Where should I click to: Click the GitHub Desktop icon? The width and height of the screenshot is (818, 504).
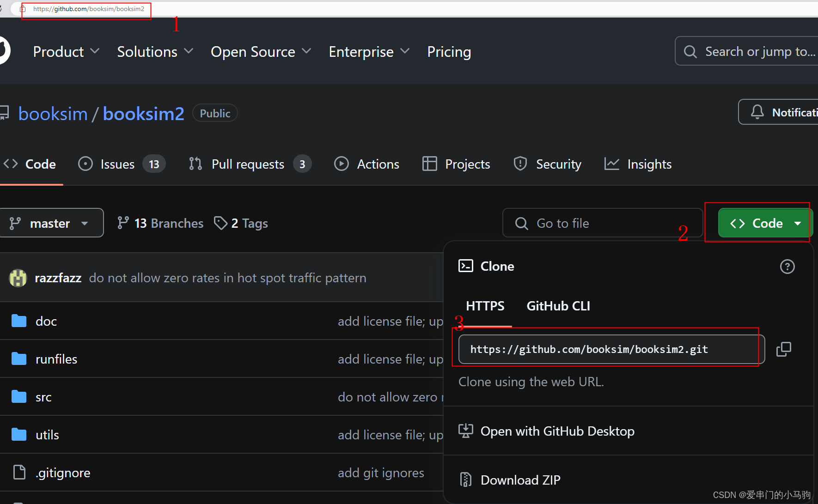[466, 431]
